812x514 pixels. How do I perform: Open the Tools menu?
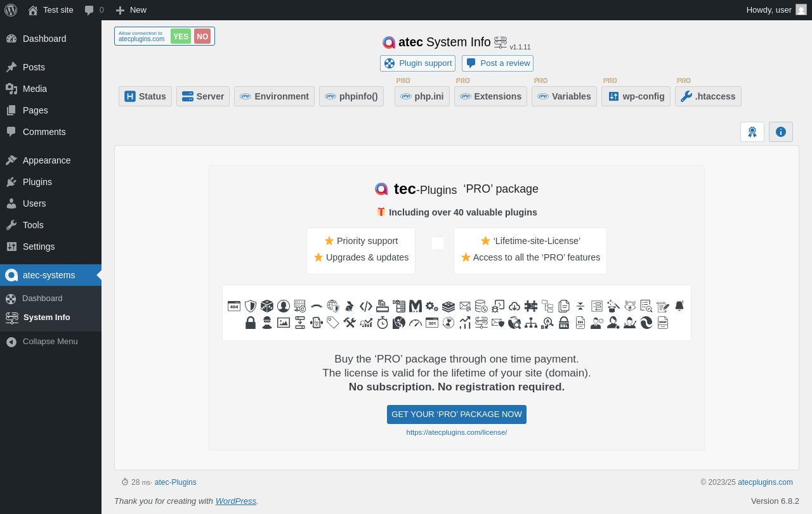[x=51, y=225]
